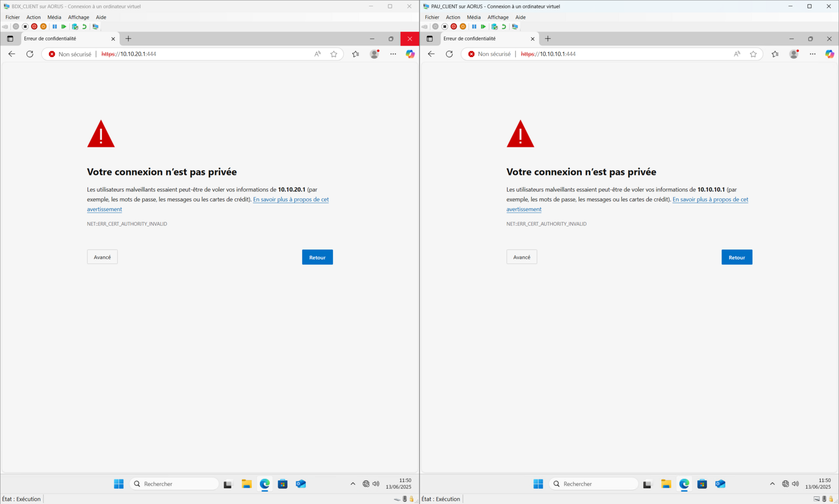The image size is (839, 504).
Task: Open Copilot in the left Edge browser
Action: (x=410, y=54)
